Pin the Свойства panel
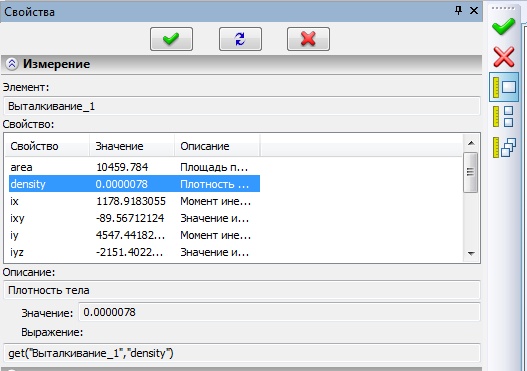 coord(458,10)
